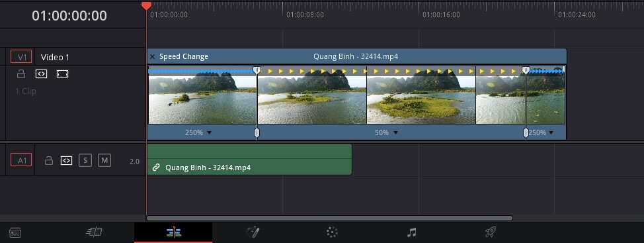
Task: Solo the A1 audio track
Action: [85, 160]
